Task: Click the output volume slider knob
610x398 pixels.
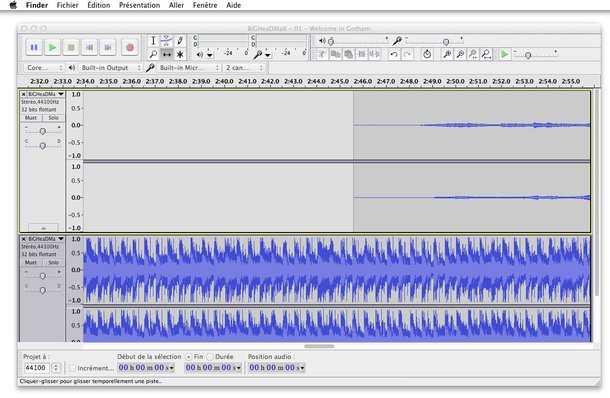Action: pos(331,42)
